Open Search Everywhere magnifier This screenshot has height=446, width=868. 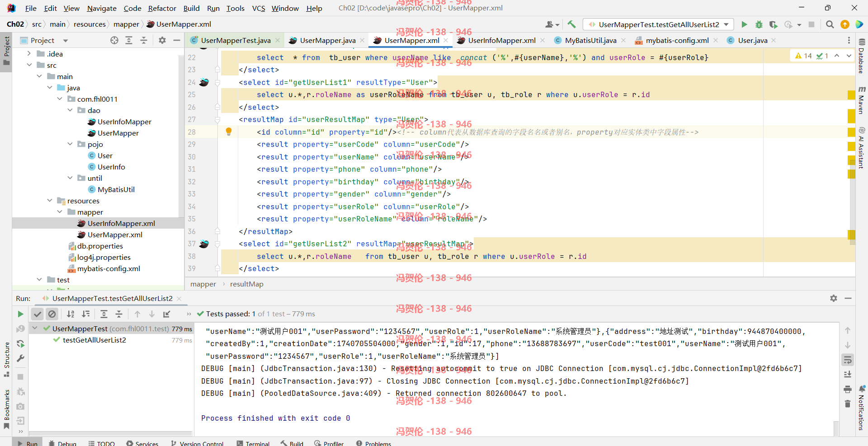830,24
